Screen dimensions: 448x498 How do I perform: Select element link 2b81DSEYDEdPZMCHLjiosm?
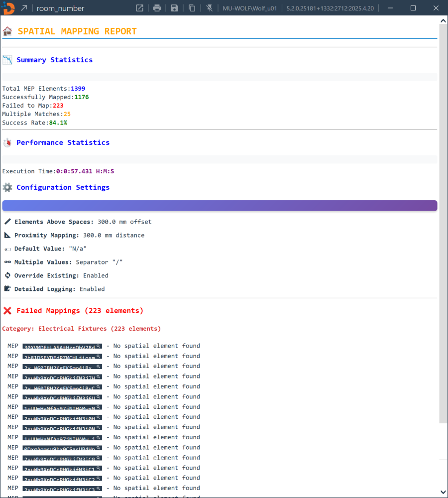click(x=59, y=357)
